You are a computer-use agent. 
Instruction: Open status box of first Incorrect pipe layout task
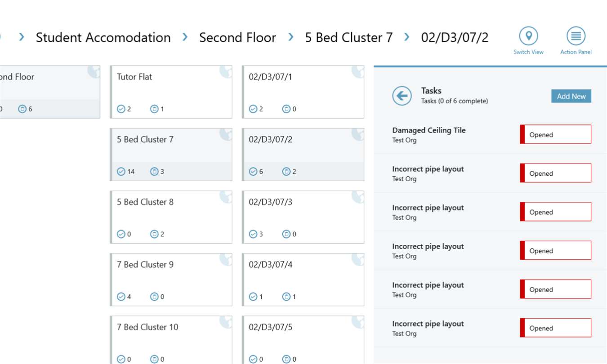(x=556, y=173)
